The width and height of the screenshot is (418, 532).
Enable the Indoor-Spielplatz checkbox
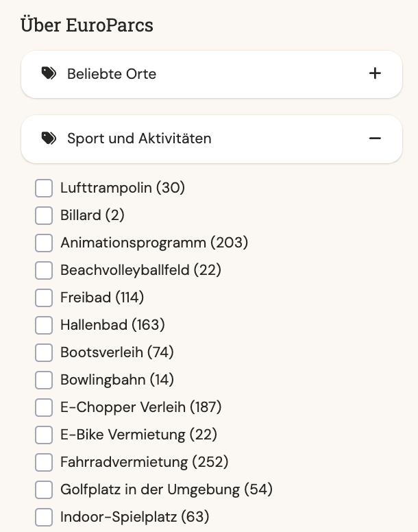[x=44, y=517]
